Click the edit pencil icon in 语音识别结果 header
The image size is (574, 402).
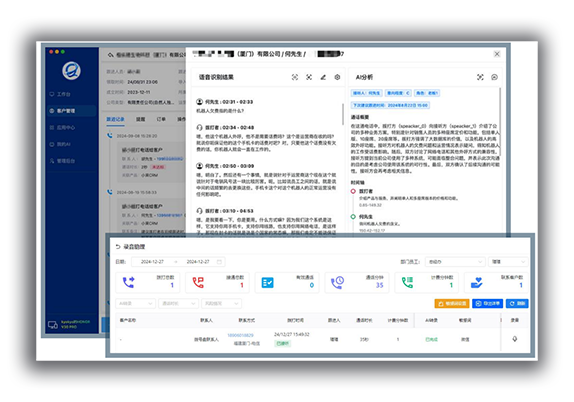coord(323,77)
